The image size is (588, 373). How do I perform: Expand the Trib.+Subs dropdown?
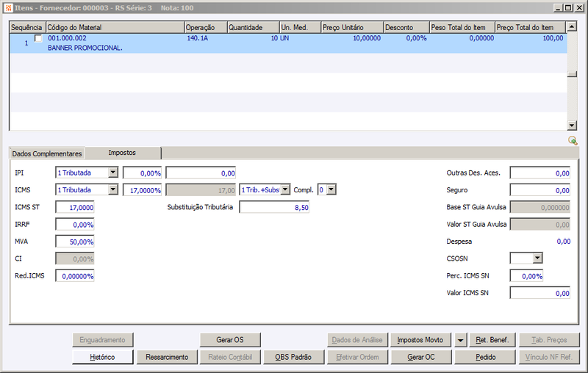point(285,190)
